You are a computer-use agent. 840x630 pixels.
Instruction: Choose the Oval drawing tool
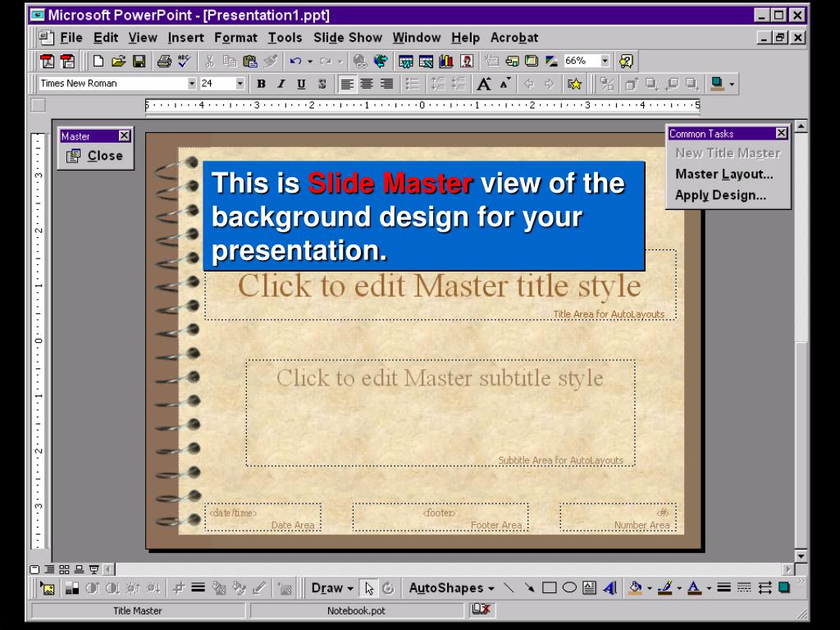569,588
